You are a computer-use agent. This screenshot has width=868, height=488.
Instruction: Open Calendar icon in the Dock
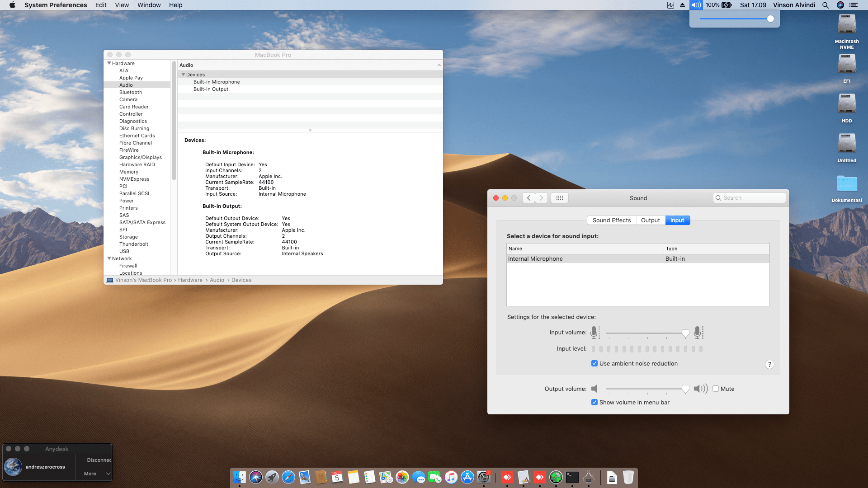pyautogui.click(x=337, y=477)
